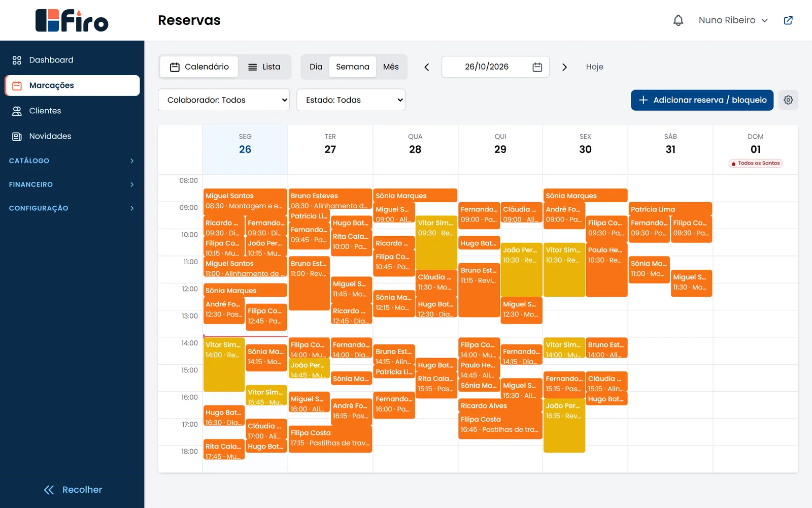Open Nuno Ribeiro user menu

733,20
